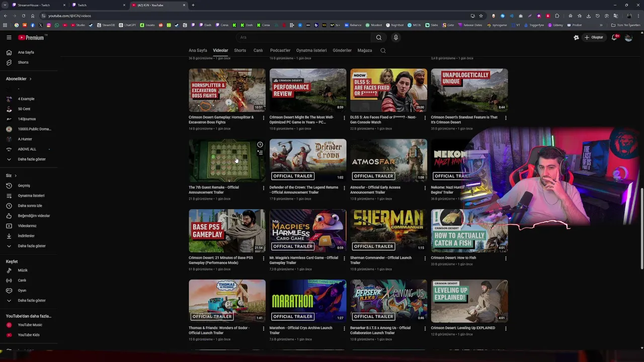
Task: Open ChatGPT bookmark in bookmarks bar
Action: coord(128,25)
